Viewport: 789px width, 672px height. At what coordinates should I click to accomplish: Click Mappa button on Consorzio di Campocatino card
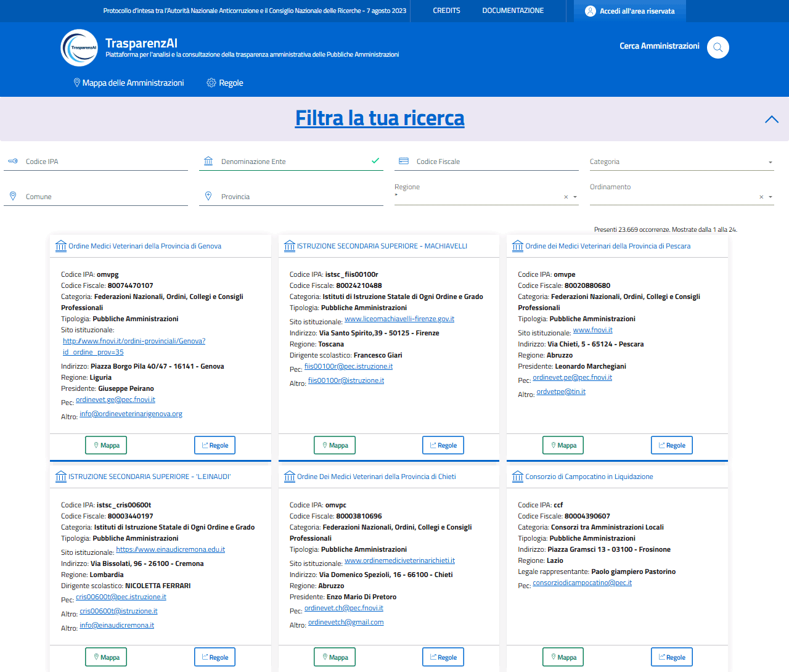[563, 657]
